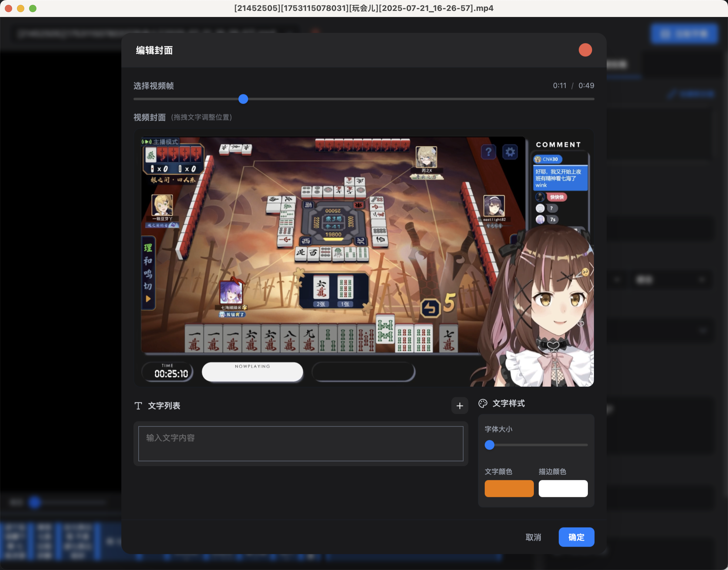The width and height of the screenshot is (728, 570).
Task: Confirm with the 确定 button
Action: 576,537
